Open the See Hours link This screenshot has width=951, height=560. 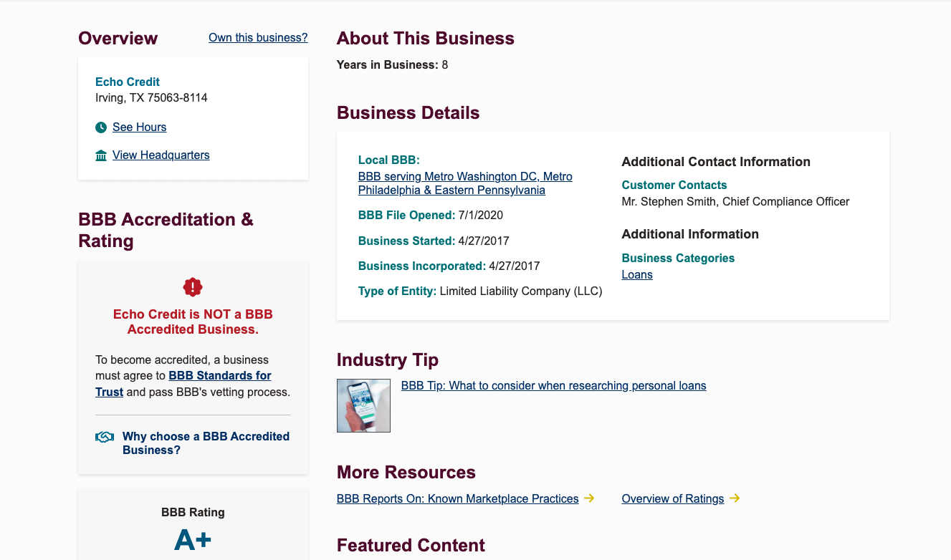coord(139,127)
